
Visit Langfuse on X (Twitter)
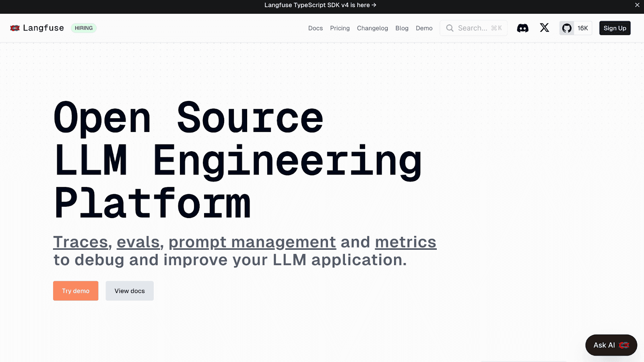[544, 28]
